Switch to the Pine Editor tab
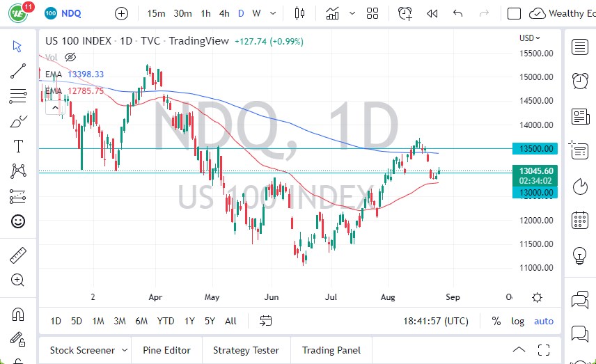The image size is (596, 364). [x=167, y=350]
